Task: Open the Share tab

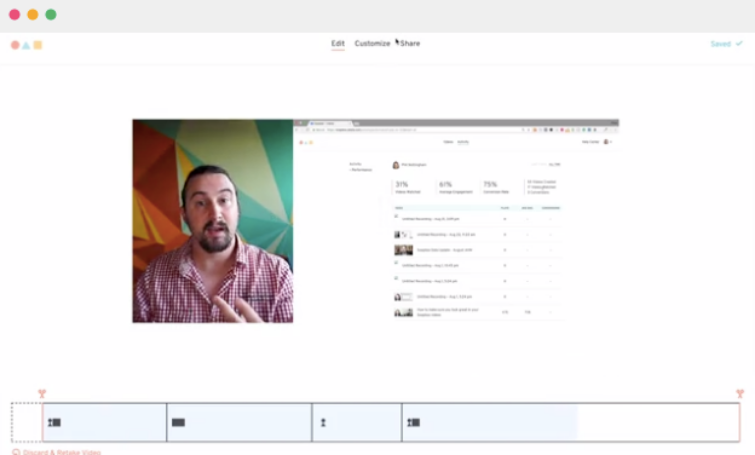Action: click(410, 43)
